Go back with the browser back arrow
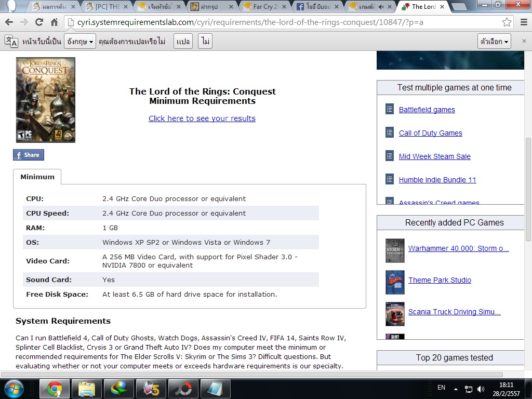The height and width of the screenshot is (399, 532). (x=9, y=22)
